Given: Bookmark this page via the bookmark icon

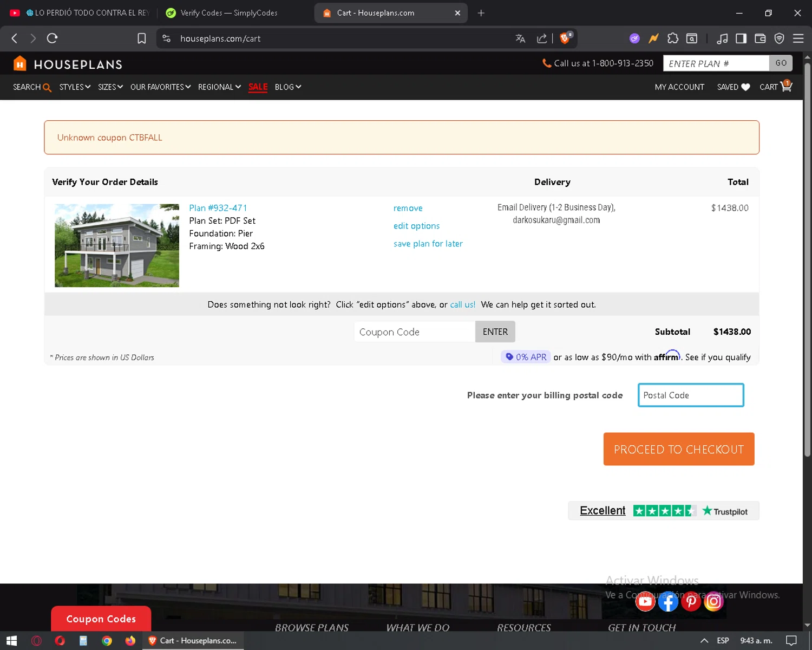Looking at the screenshot, I should (x=142, y=38).
